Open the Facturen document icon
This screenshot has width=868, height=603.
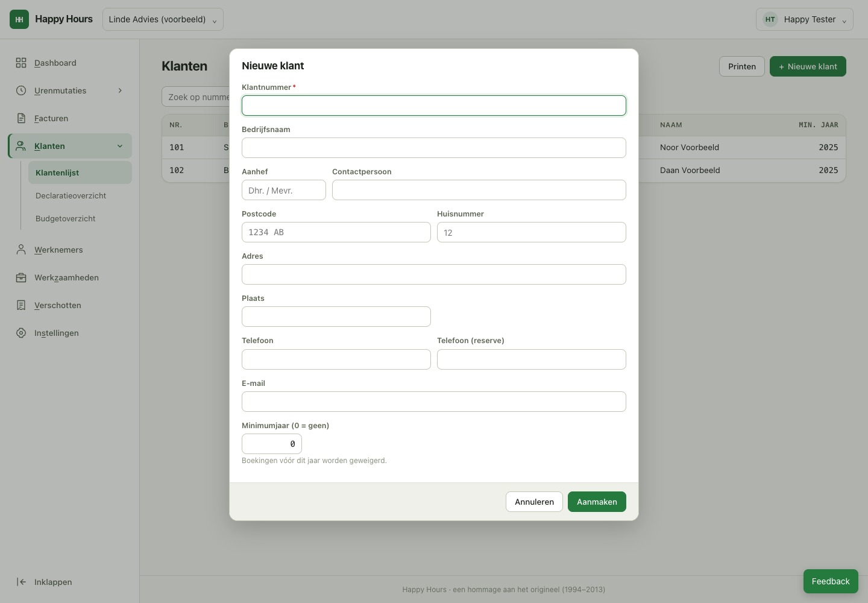pyautogui.click(x=21, y=118)
